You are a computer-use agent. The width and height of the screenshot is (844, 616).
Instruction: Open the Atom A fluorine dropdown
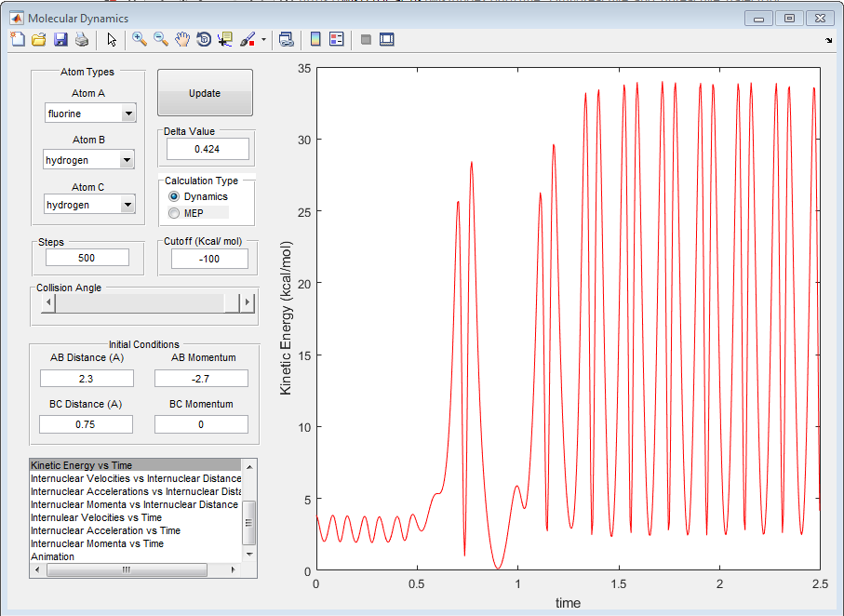pos(128,114)
